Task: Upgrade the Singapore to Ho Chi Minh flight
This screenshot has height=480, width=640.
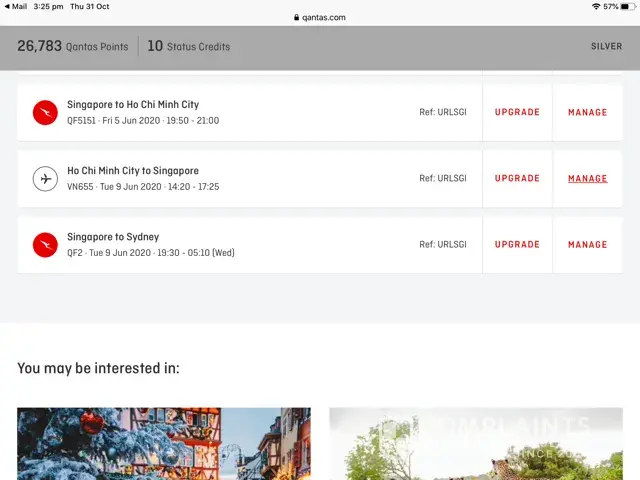Action: tap(517, 113)
